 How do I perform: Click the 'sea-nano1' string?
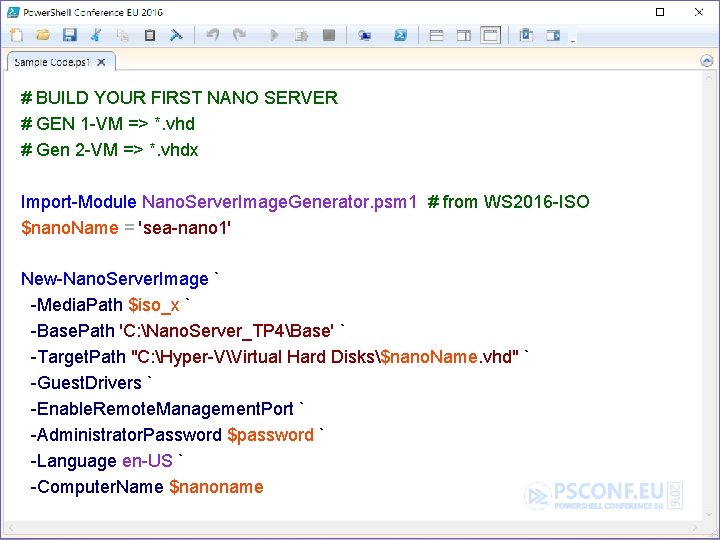tap(184, 228)
